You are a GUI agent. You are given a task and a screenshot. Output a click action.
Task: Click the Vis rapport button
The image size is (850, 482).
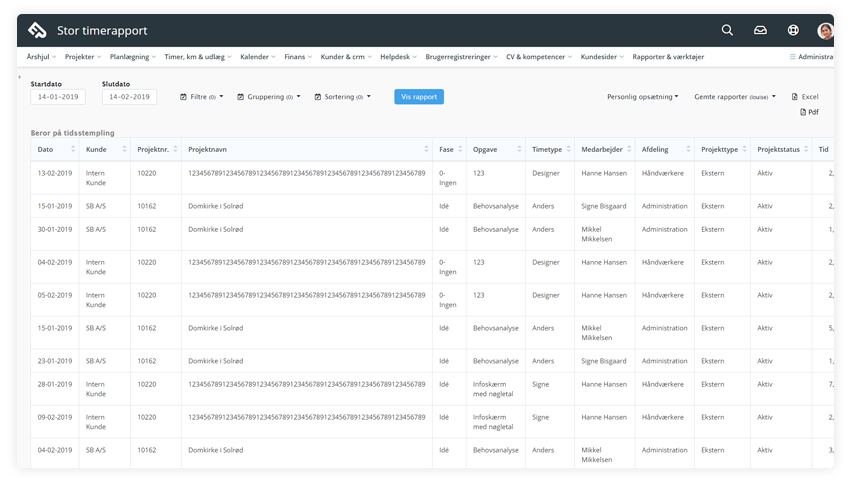[419, 97]
